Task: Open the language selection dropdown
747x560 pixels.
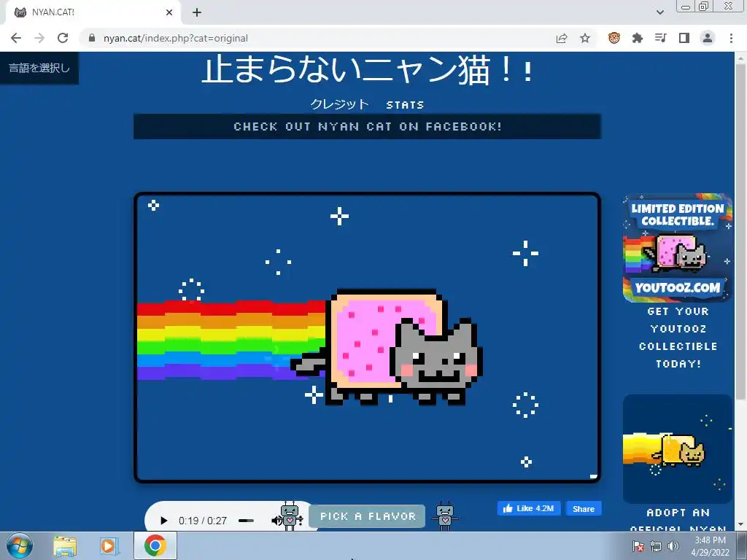Action: click(39, 68)
